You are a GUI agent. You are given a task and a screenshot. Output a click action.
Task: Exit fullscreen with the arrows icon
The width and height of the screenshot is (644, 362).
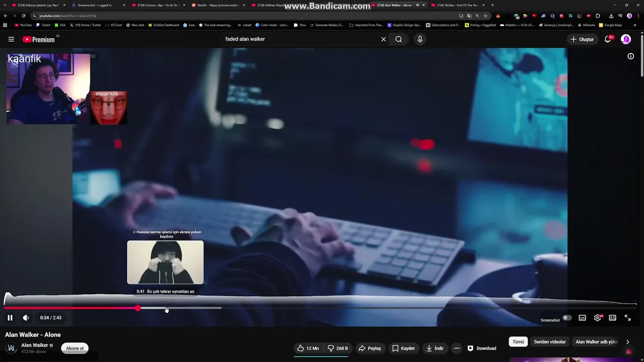tap(628, 318)
